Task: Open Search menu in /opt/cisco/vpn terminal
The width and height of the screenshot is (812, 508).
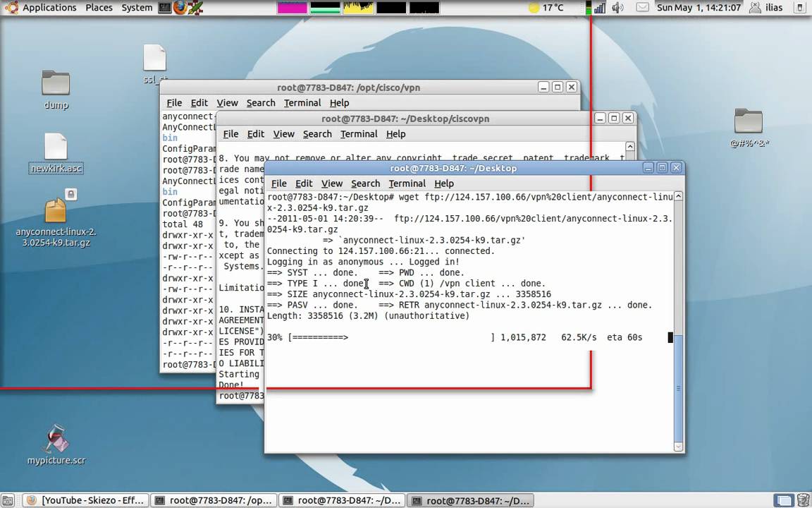Action: point(261,102)
